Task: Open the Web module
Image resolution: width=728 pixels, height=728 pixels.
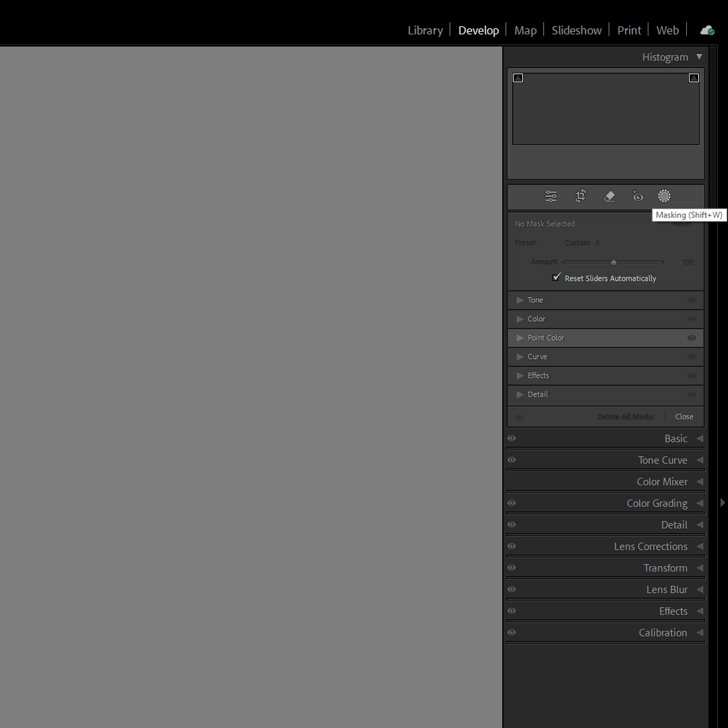Action: point(667,30)
